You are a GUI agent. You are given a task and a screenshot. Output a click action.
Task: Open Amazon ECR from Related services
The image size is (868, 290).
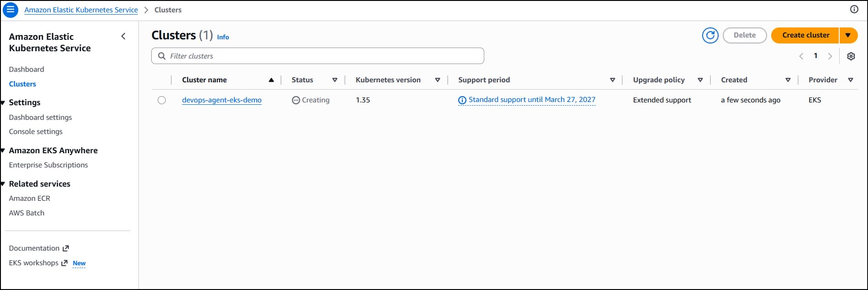coord(30,199)
